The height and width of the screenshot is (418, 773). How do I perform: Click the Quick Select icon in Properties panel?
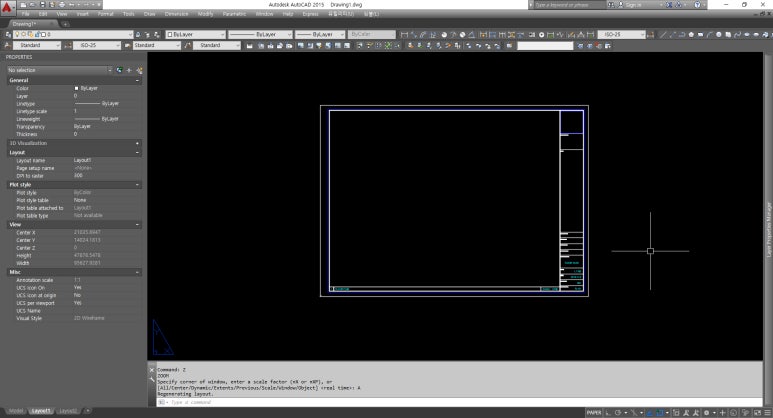click(139, 70)
